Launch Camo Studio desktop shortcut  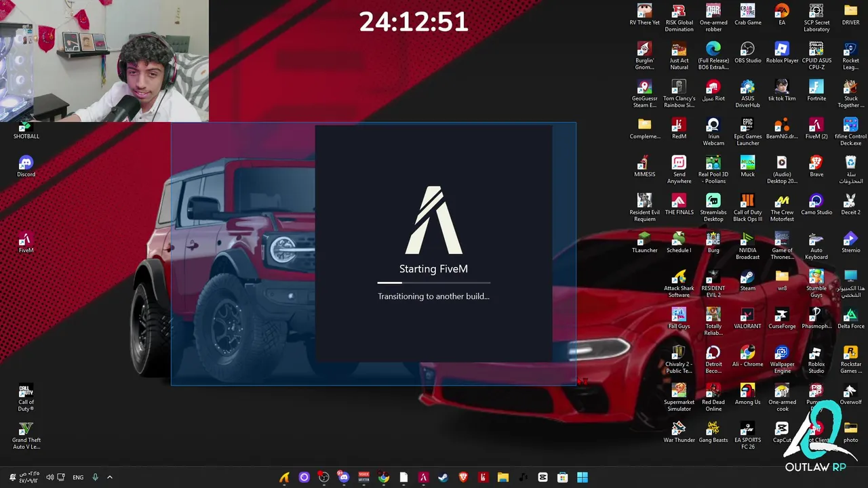816,205
